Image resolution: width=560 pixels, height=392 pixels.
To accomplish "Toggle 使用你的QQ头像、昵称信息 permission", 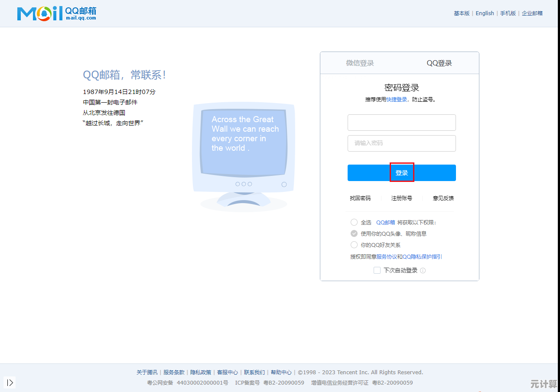I will click(x=354, y=233).
